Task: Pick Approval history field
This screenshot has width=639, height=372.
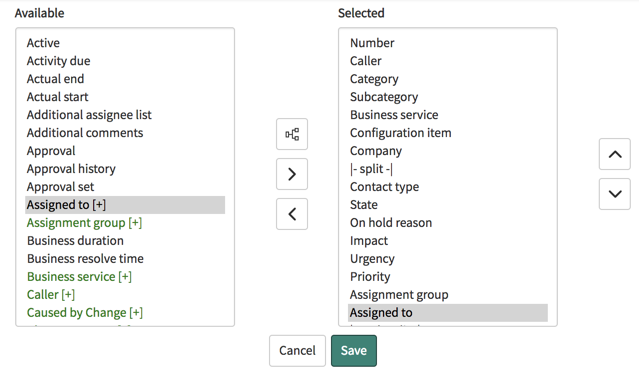Action: click(125, 169)
